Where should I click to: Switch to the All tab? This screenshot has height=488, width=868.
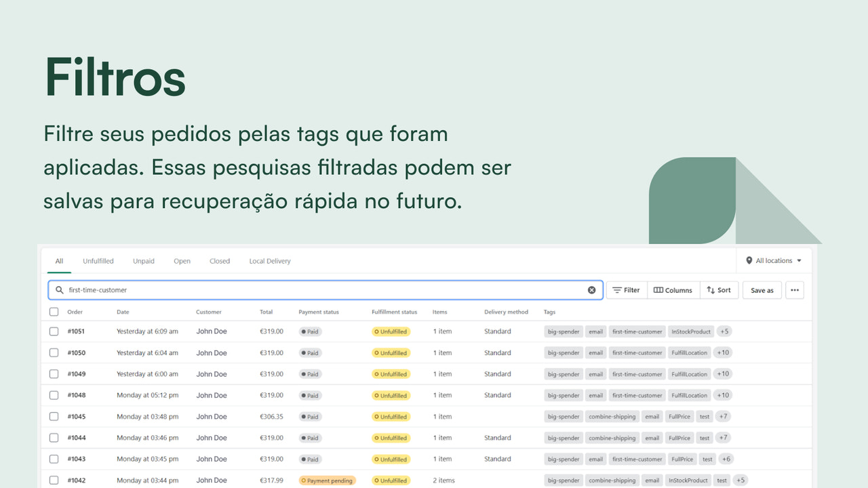(59, 261)
